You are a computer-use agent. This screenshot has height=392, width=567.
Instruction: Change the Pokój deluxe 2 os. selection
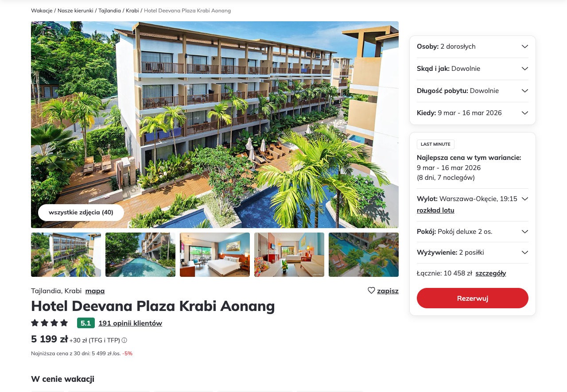tap(473, 232)
